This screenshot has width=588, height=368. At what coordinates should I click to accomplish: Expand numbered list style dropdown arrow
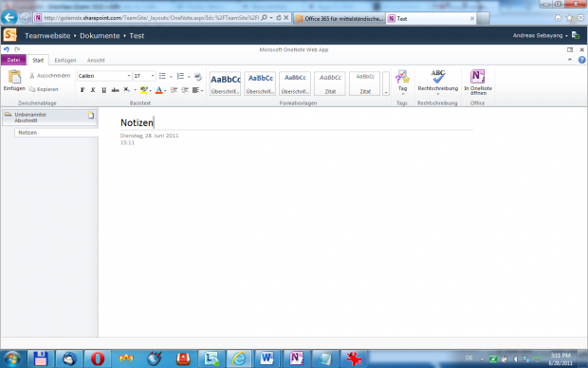coord(189,77)
